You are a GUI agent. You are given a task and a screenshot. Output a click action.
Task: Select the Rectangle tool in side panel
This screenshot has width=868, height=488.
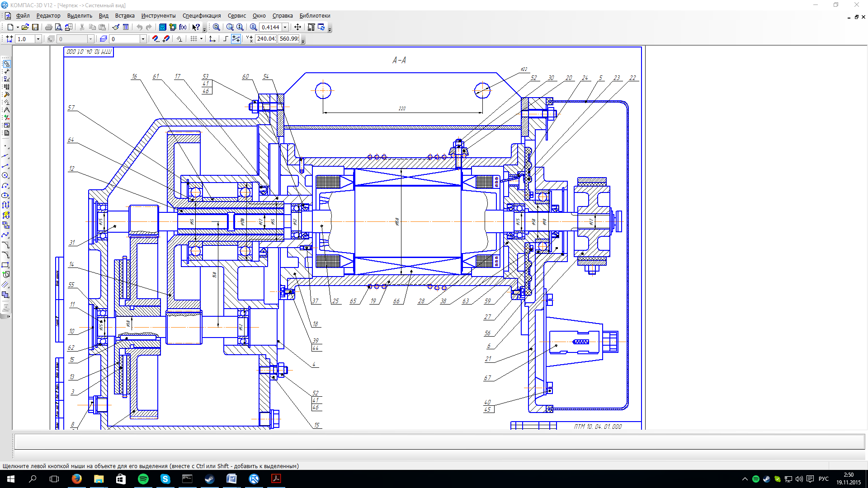coord(6,265)
